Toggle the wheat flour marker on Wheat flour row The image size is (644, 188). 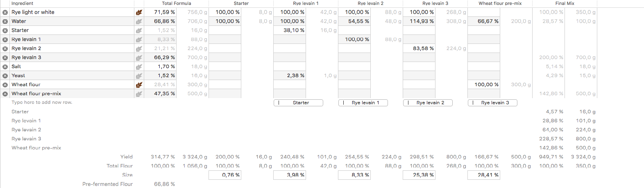[x=139, y=85]
